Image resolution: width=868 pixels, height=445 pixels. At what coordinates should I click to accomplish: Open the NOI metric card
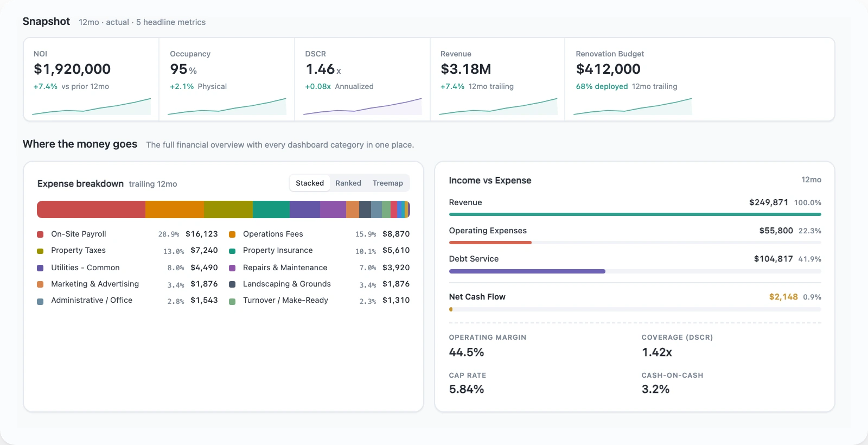coord(91,79)
